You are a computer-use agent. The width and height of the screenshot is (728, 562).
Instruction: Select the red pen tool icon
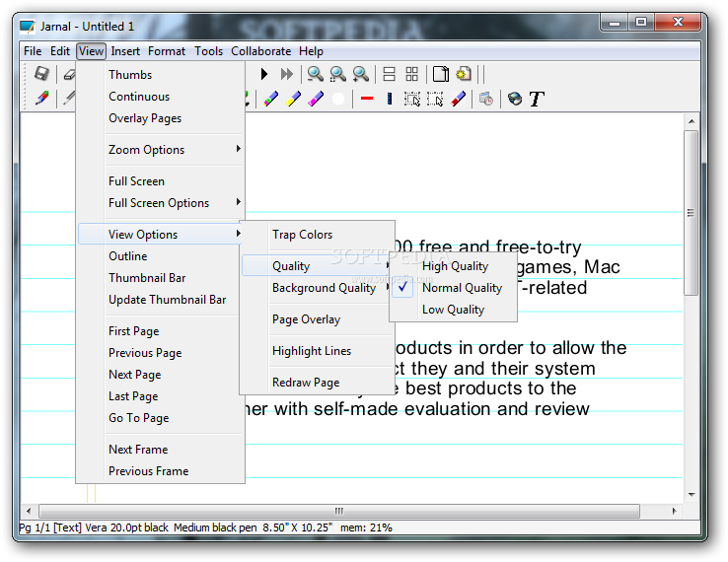pos(41,99)
